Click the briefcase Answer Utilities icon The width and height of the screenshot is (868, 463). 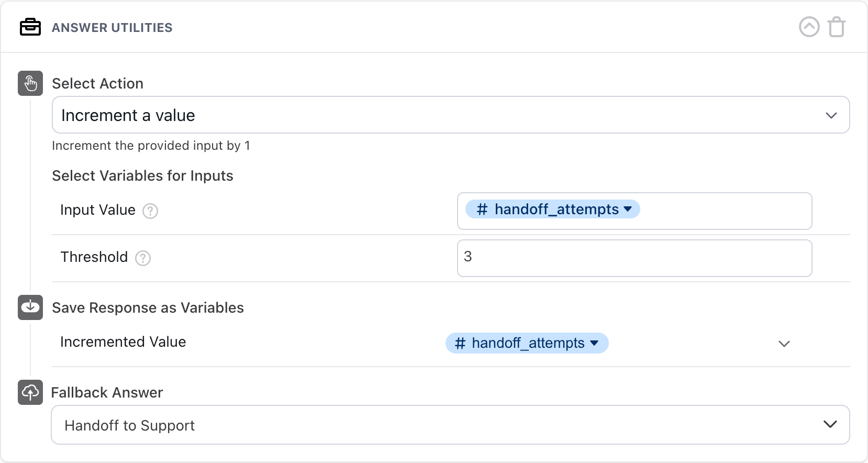(30, 27)
